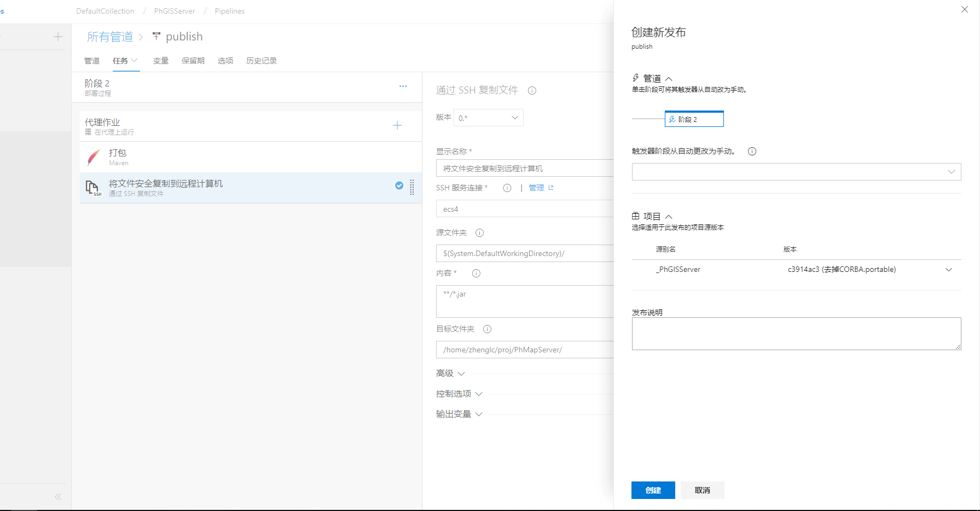Click the plus icon to add agent job task
Screen dimensions: 980x511
click(397, 126)
